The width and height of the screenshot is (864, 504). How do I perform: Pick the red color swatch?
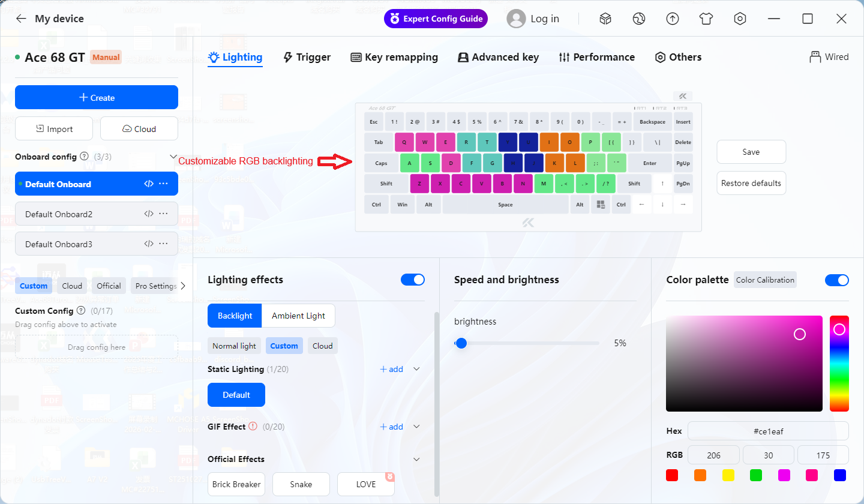click(x=672, y=475)
